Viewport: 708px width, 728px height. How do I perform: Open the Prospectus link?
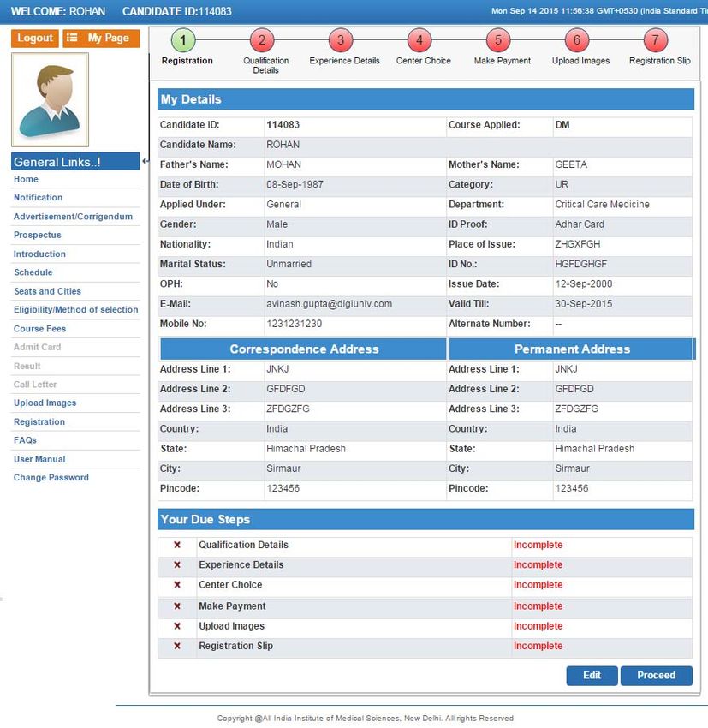(x=37, y=235)
